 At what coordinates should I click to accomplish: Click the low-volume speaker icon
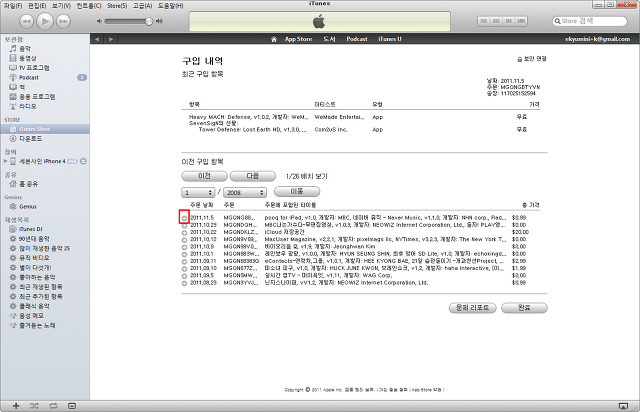[99, 21]
